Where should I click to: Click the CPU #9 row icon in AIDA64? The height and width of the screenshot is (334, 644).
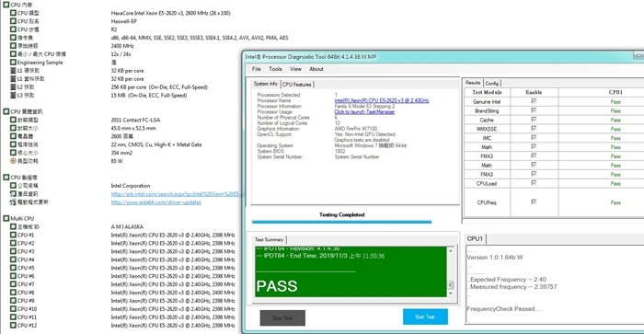[x=13, y=301]
